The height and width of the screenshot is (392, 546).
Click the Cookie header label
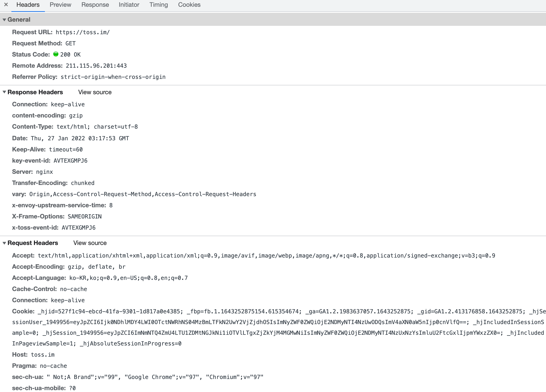click(x=23, y=312)
